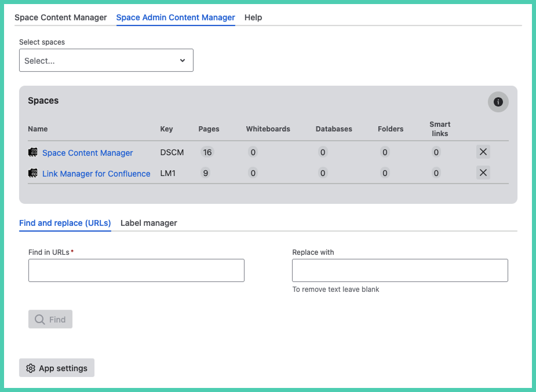Open the Link Manager for Confluence link
This screenshot has width=536, height=392.
point(96,174)
